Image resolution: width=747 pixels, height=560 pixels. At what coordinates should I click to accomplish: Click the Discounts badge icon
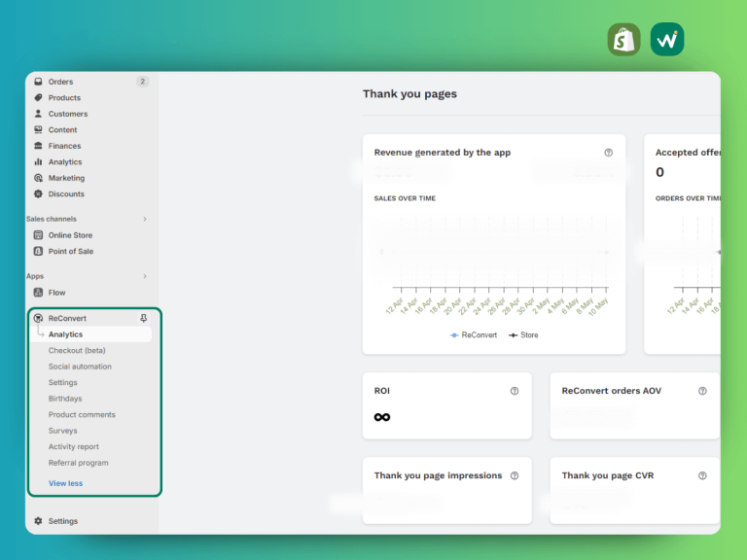(38, 193)
